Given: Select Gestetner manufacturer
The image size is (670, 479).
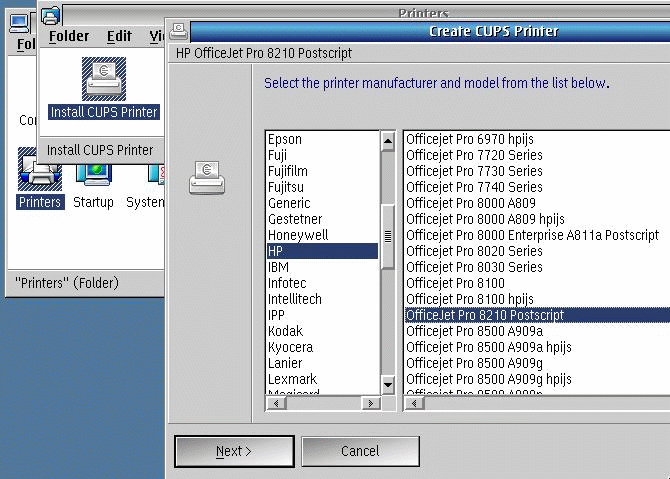Looking at the screenshot, I should coord(322,219).
